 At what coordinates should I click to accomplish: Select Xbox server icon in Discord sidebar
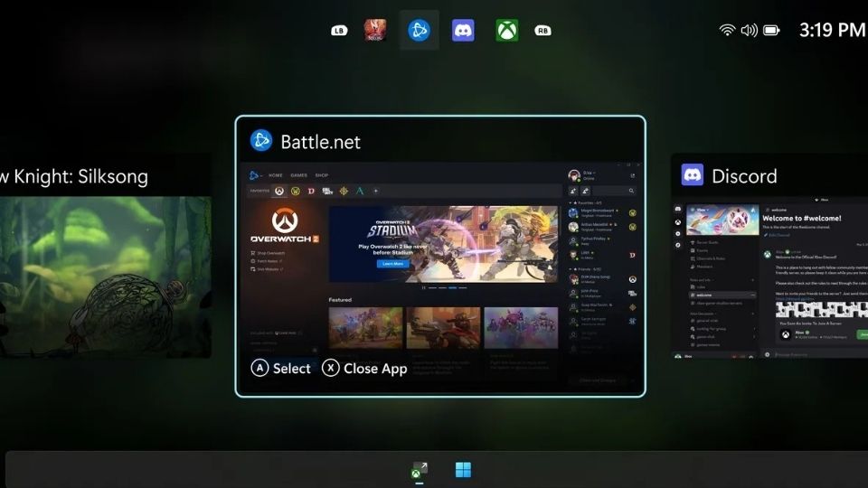pos(678,222)
